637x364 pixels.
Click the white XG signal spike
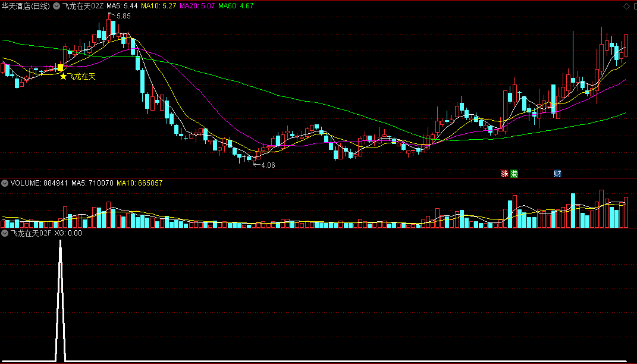tap(60, 300)
